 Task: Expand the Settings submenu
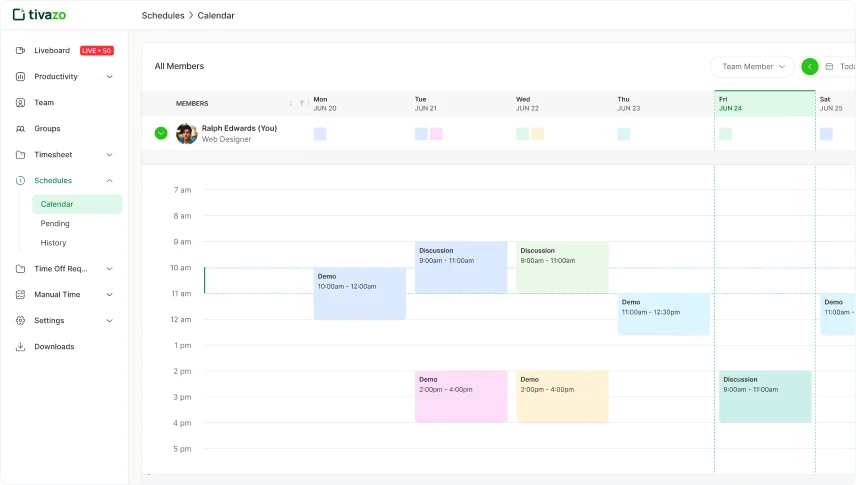tap(109, 321)
